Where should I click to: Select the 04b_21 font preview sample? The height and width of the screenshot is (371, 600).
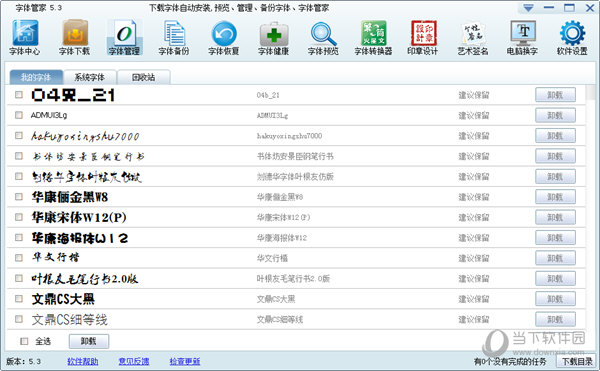[73, 95]
